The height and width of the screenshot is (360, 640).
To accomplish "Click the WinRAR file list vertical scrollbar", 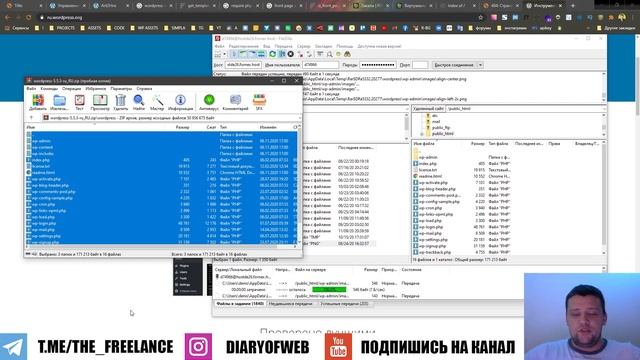I will (299, 184).
